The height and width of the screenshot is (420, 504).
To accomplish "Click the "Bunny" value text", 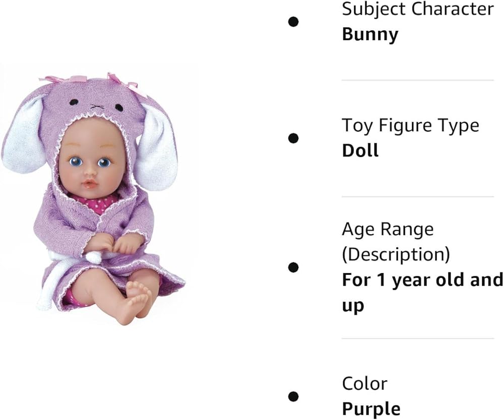I will coord(370,34).
